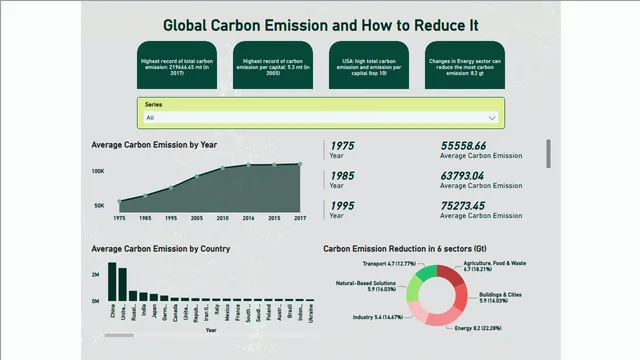Screen dimensions: 640x360
Task: Click the chevron arrow in the Series slicer
Action: (492, 118)
